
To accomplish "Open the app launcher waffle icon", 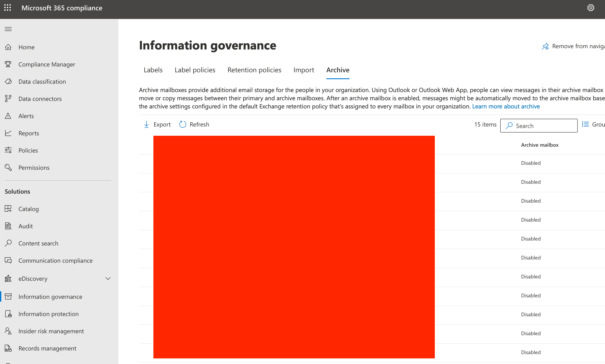I will coord(8,8).
